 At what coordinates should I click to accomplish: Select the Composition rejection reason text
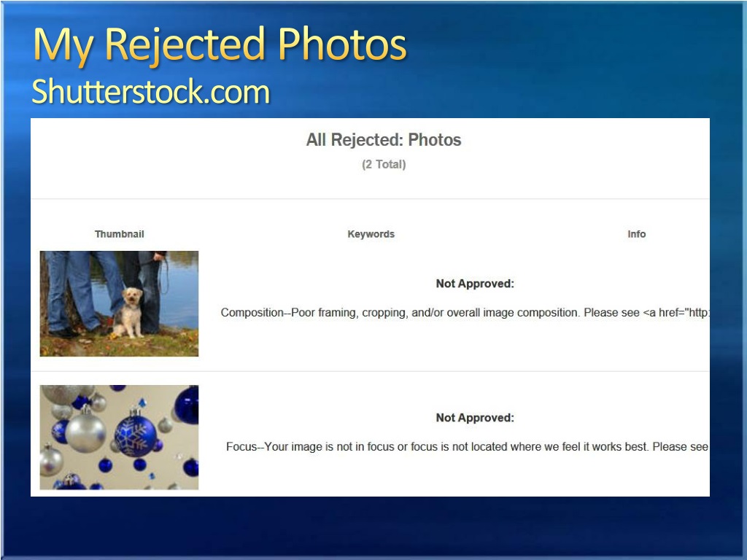point(465,313)
